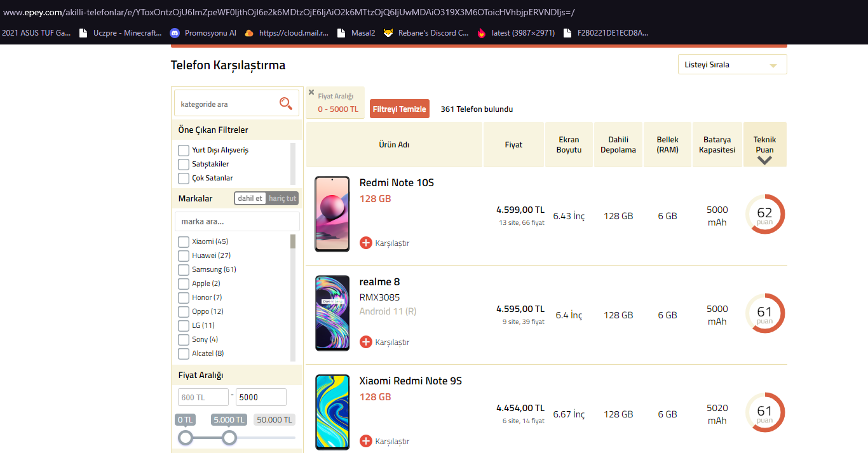Tick the LG (11) brand checkbox
The height and width of the screenshot is (453, 868).
184,326
